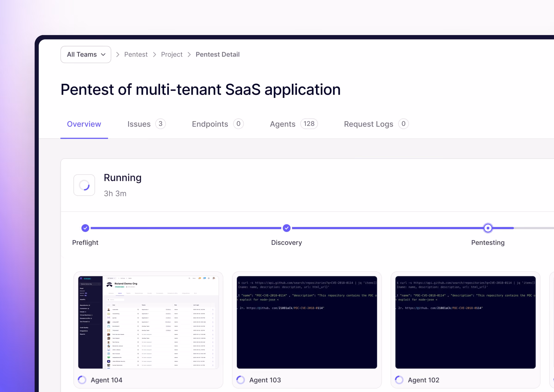Click the Agent 104 spinner icon
Screen dimensions: 554x392
82,380
